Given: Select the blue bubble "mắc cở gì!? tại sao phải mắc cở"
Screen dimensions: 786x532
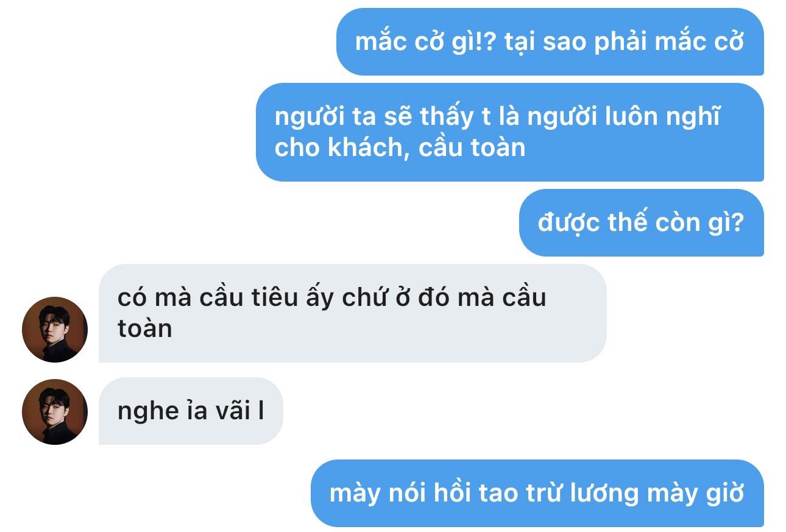Looking at the screenshot, I should [550, 42].
